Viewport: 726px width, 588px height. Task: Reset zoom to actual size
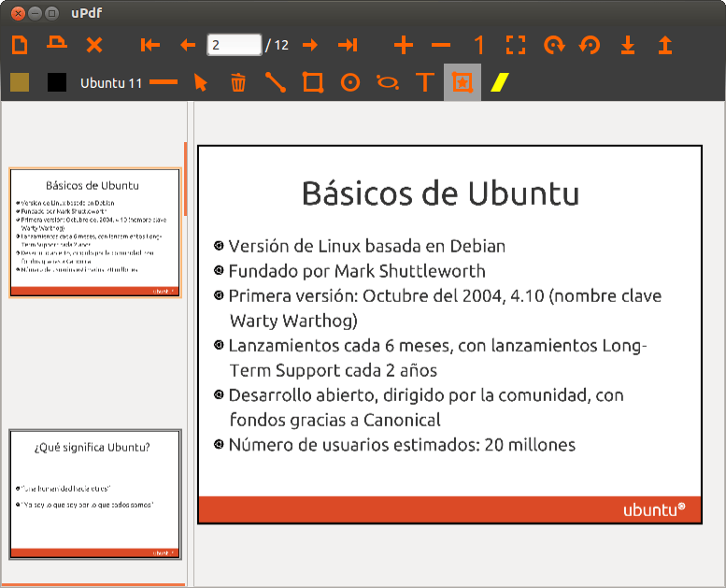(478, 45)
